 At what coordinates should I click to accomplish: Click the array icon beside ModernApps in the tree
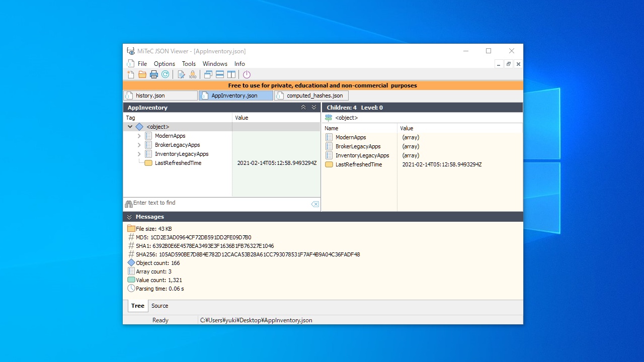tap(148, 136)
